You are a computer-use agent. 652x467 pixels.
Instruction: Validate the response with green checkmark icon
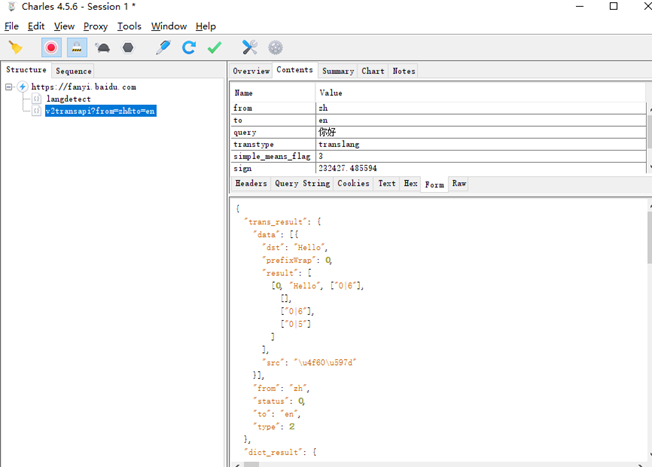(214, 47)
